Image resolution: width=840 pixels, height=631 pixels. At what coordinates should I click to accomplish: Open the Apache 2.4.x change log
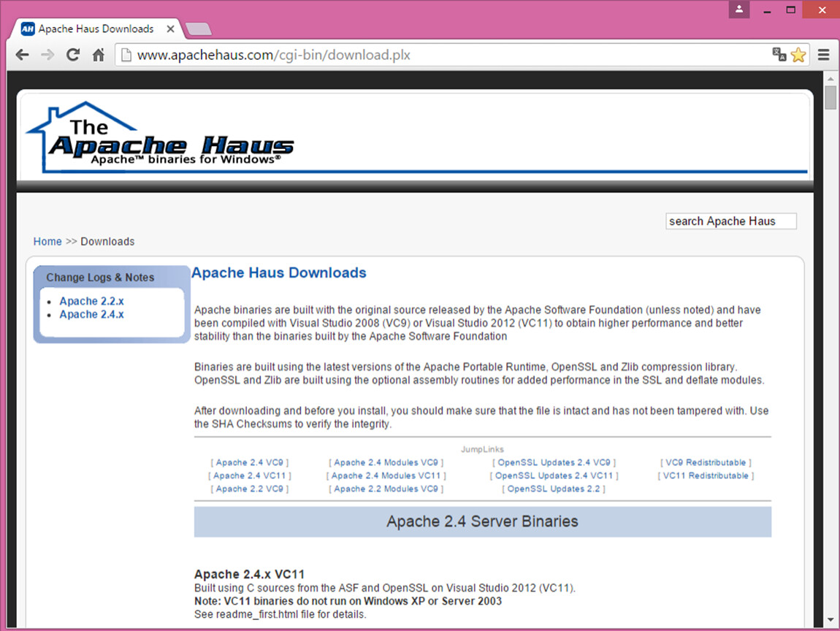click(x=91, y=314)
